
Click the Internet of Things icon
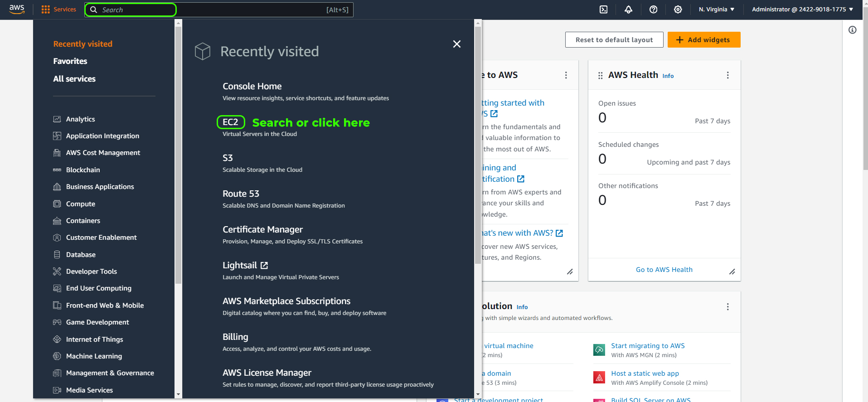click(57, 339)
